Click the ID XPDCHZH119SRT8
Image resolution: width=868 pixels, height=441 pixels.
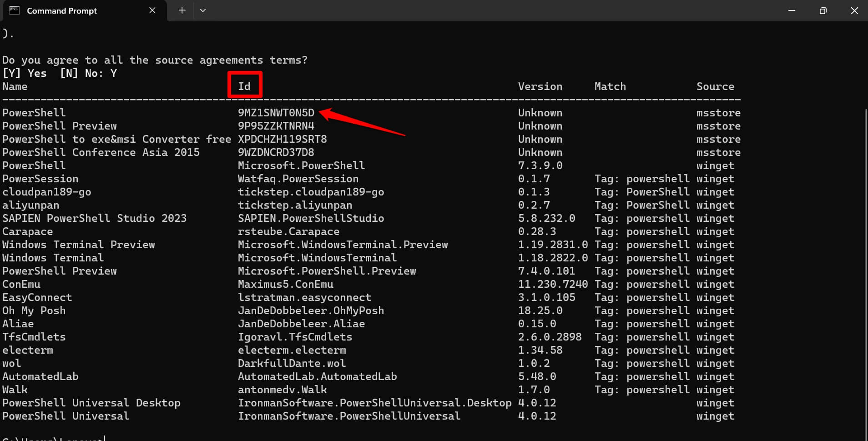(283, 139)
